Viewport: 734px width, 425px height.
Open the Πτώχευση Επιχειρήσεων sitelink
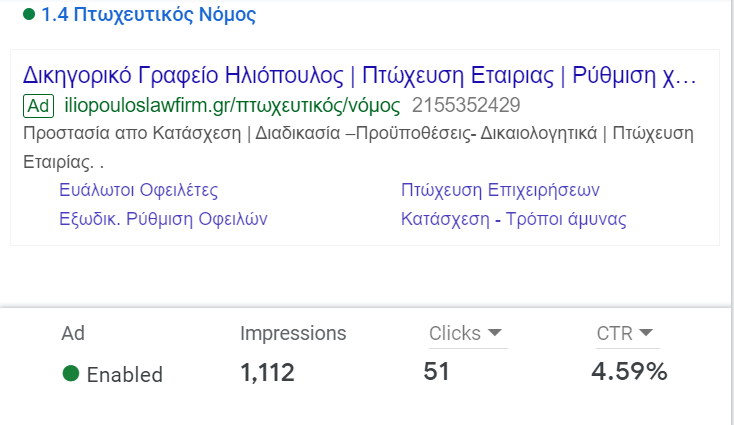500,190
